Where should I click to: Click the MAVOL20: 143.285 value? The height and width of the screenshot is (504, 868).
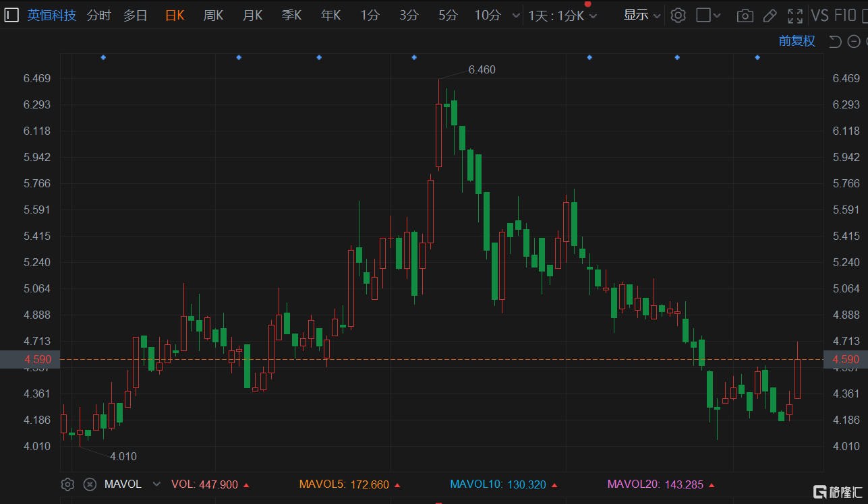coord(656,484)
